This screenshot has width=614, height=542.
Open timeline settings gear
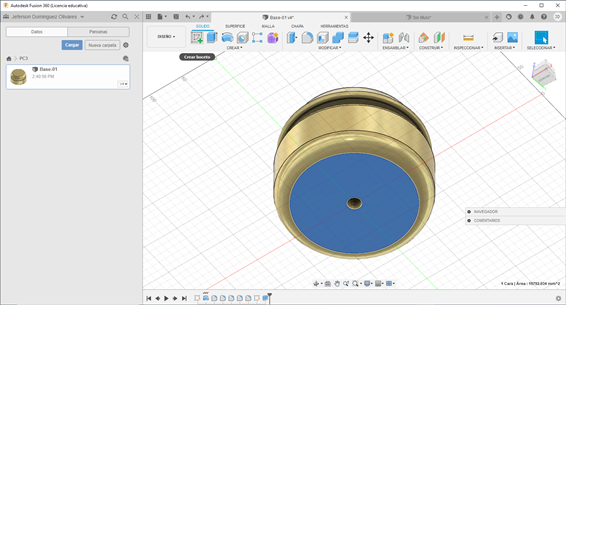[x=558, y=298]
